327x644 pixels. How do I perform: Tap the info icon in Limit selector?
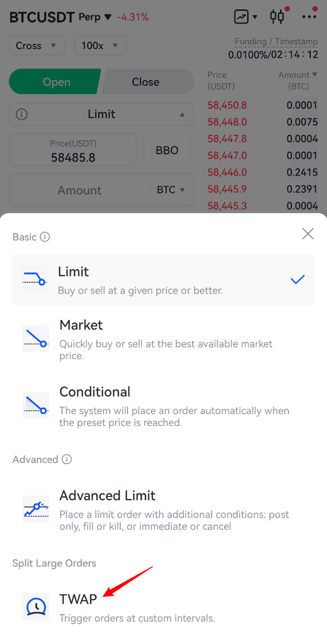pyautogui.click(x=21, y=114)
